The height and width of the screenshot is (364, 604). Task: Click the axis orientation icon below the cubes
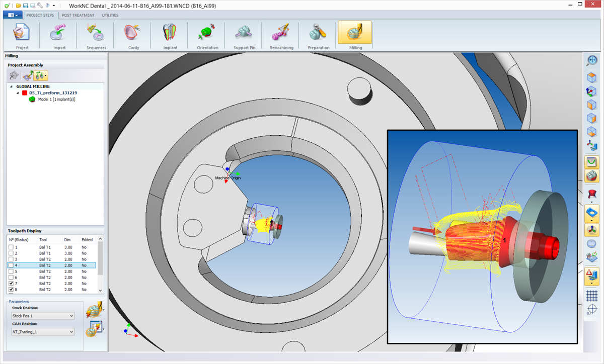coord(592,146)
